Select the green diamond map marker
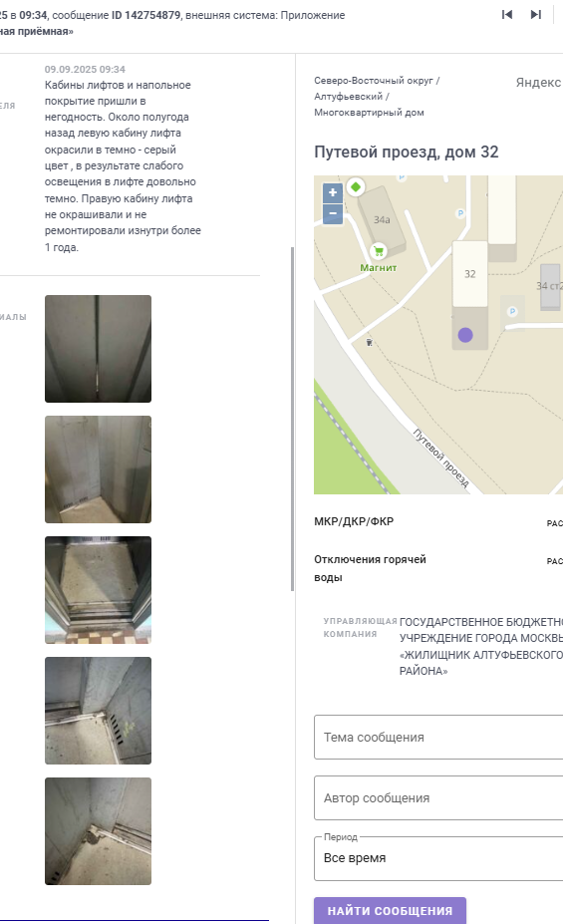Viewport: 563px width, 924px height. (x=355, y=186)
